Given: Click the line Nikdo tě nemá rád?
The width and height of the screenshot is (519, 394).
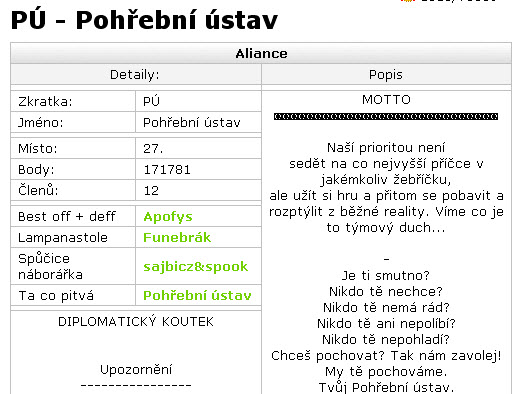Looking at the screenshot, I should [x=386, y=307].
